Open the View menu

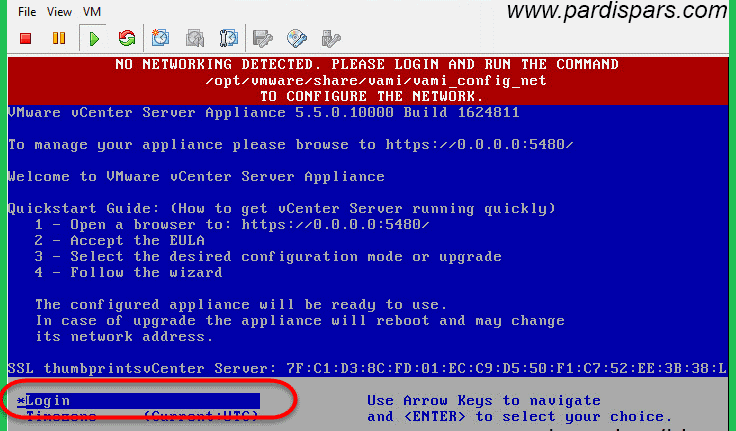point(59,12)
